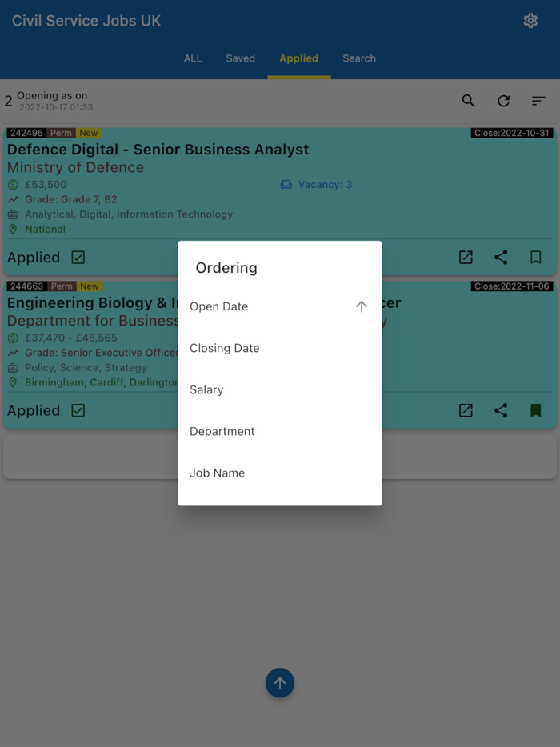Uncheck Applied for Engineering Biology job
Screen dimensions: 560x747
[78, 410]
